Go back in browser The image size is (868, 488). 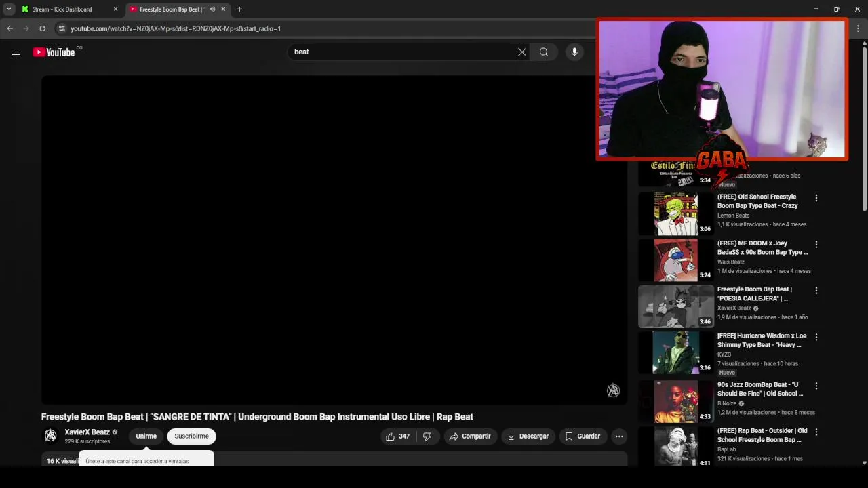tap(9, 28)
